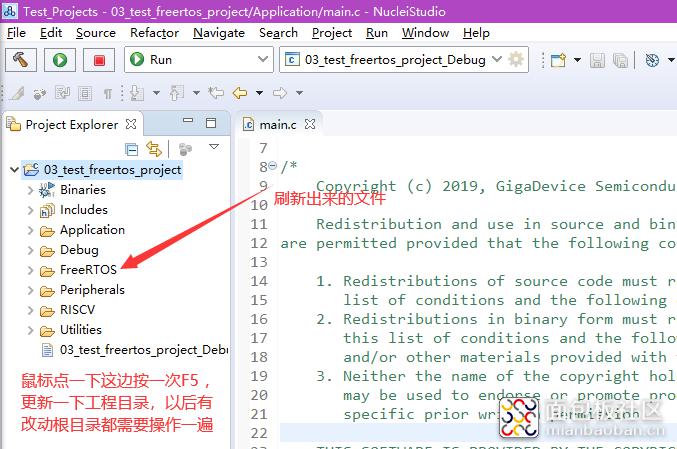Click Last Edit Location icon
This screenshot has height=449, width=677.
click(216, 92)
